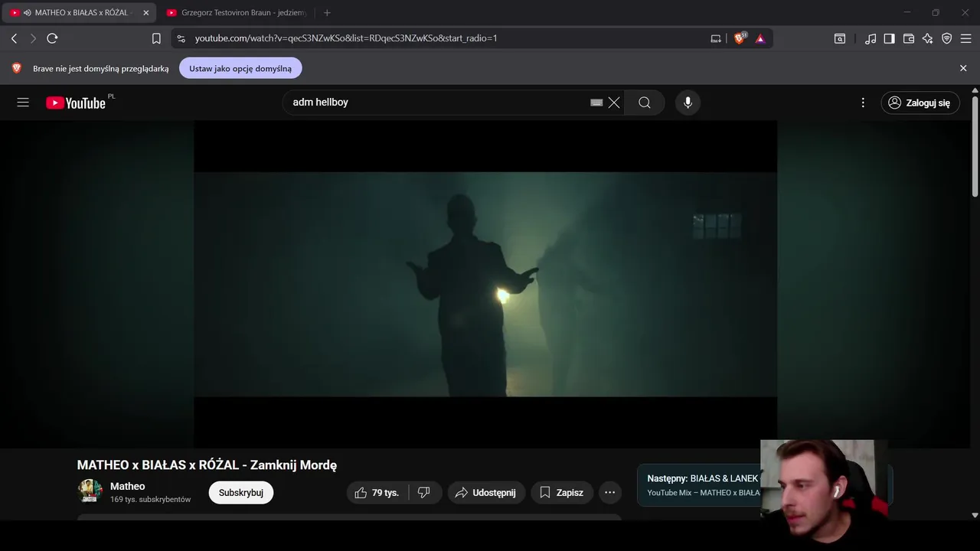Click the scrollbar down arrow
980x551 pixels.
pyautogui.click(x=975, y=516)
